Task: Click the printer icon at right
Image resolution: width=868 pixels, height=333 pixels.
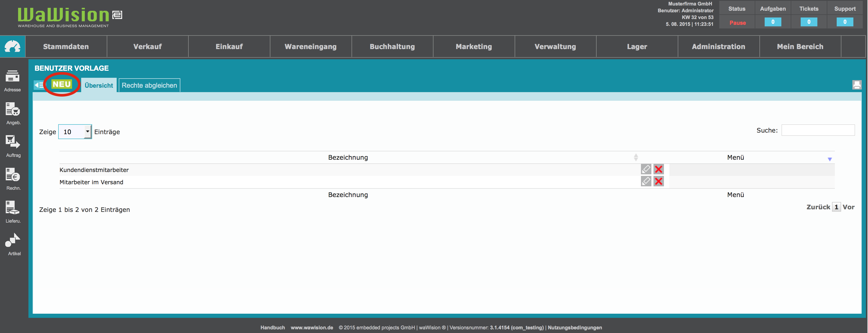Action: pyautogui.click(x=857, y=85)
